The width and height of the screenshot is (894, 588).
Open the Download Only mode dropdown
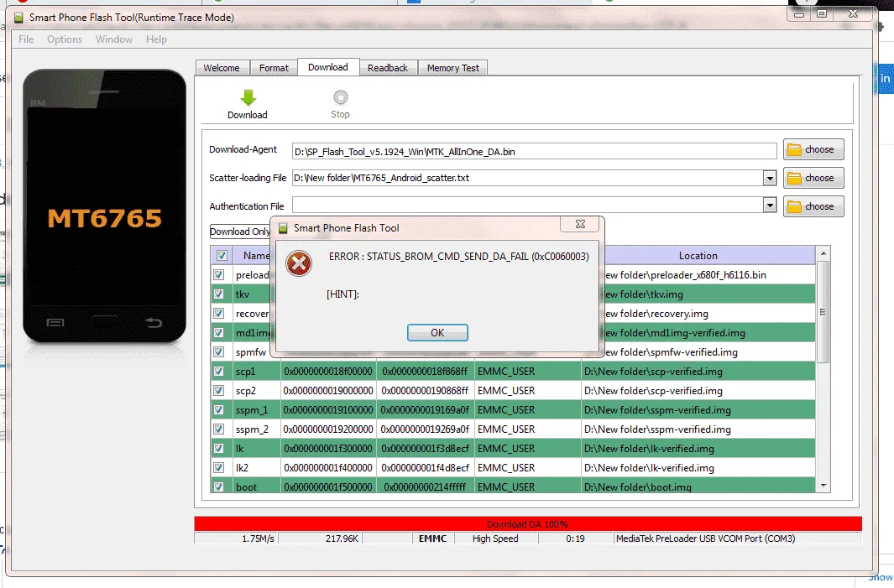click(240, 232)
